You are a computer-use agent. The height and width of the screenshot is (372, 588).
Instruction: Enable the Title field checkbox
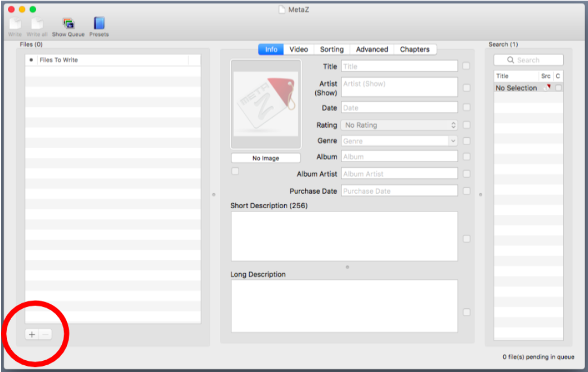coord(466,66)
